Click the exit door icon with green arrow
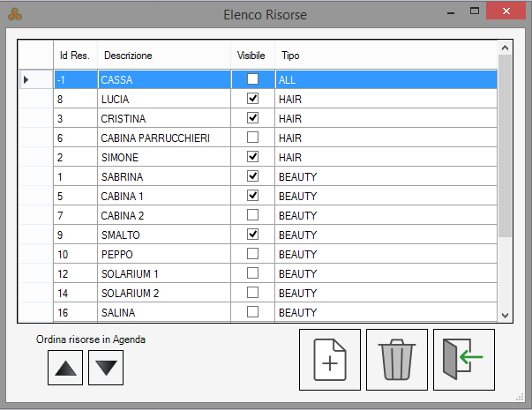 464,360
